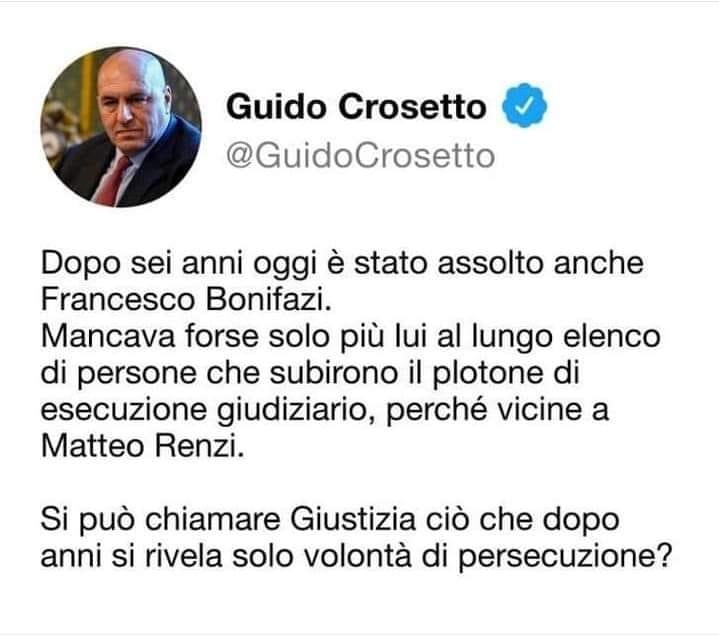
Task: Click the name Francesco Bonifazi in tweet
Action: coord(186,300)
